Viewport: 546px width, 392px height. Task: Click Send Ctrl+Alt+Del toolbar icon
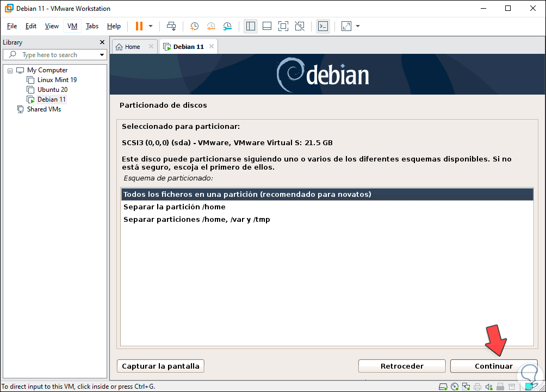[171, 26]
